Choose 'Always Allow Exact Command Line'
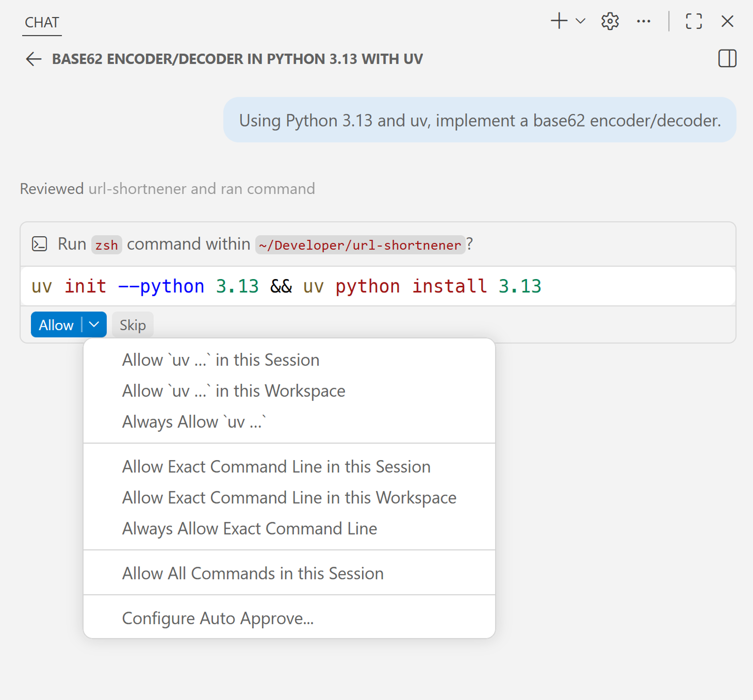753x700 pixels. coord(250,528)
